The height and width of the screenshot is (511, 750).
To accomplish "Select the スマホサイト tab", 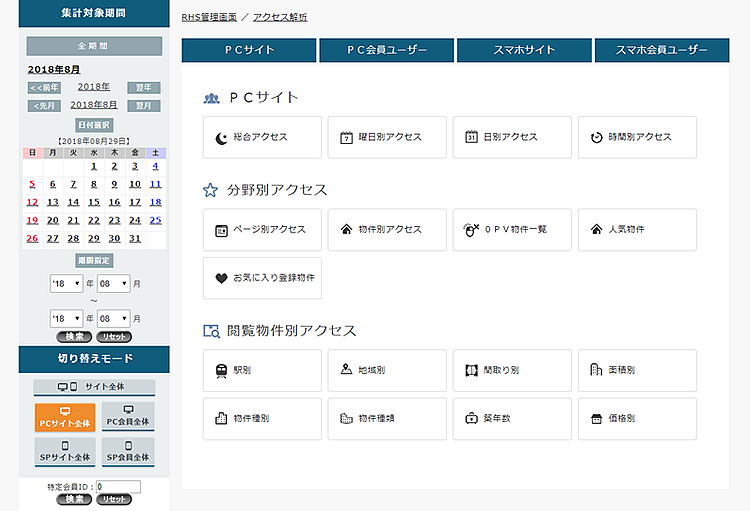I will click(x=524, y=50).
